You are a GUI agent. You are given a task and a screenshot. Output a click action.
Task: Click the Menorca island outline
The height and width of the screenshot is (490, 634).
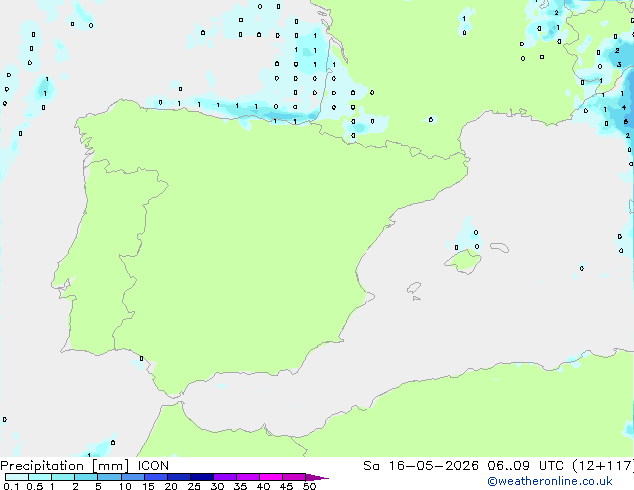[x=499, y=247]
